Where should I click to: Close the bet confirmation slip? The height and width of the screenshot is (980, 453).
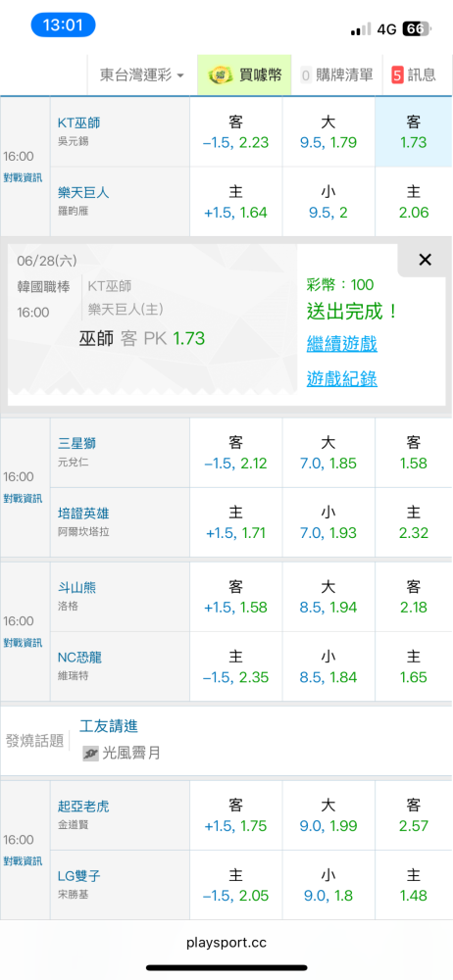[425, 260]
